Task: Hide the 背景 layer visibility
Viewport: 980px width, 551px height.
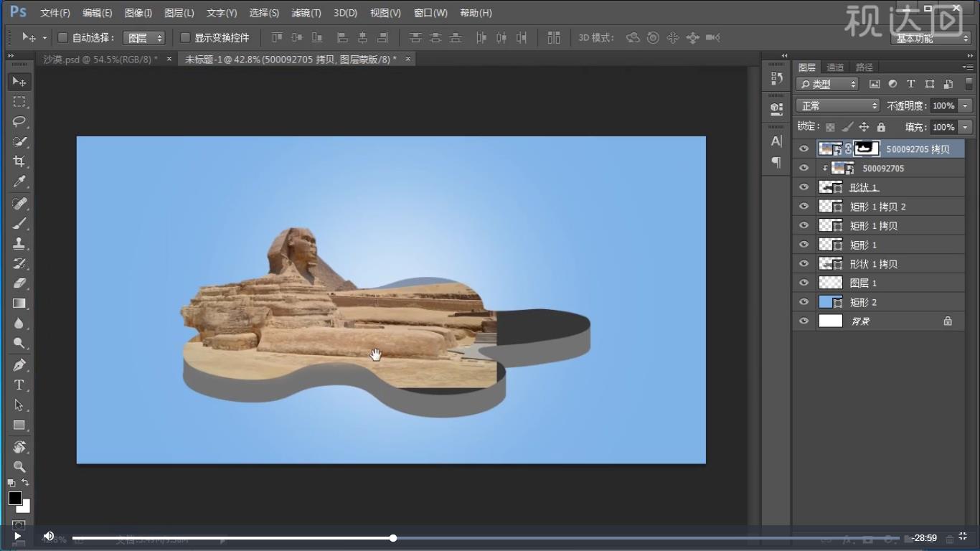Action: (x=804, y=321)
